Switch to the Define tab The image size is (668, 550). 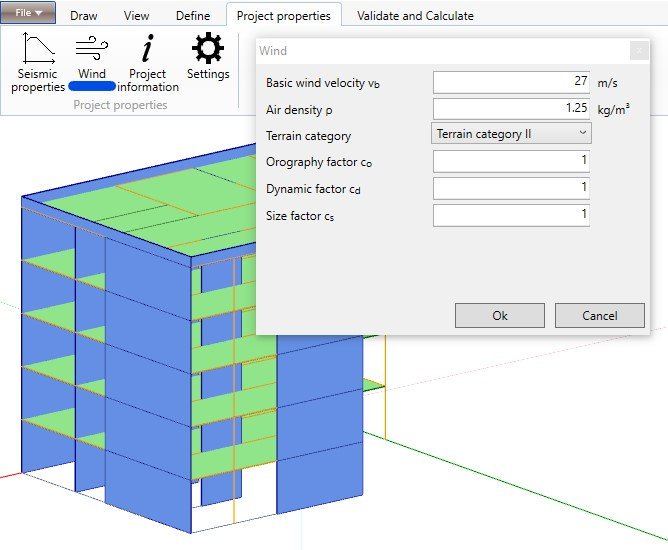(x=193, y=16)
